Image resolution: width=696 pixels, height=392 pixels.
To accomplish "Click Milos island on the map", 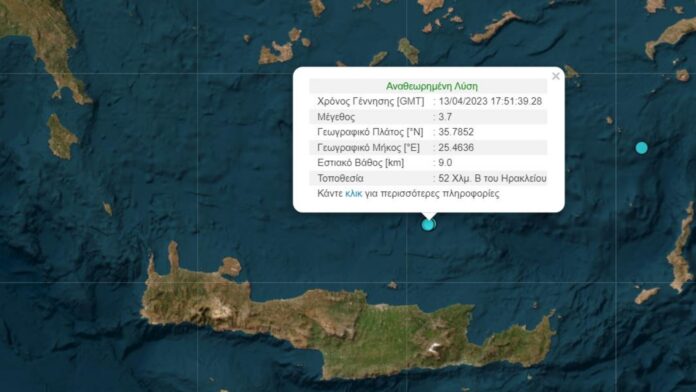I will coord(275,53).
